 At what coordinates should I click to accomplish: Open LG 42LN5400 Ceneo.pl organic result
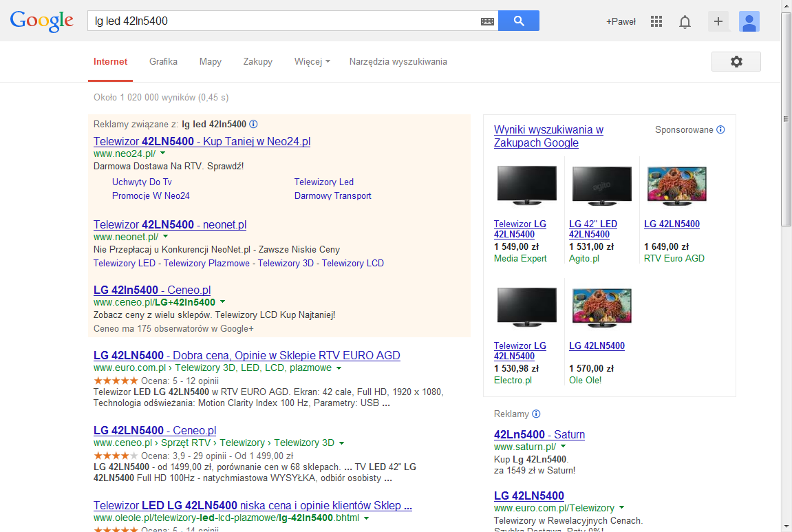pos(155,430)
